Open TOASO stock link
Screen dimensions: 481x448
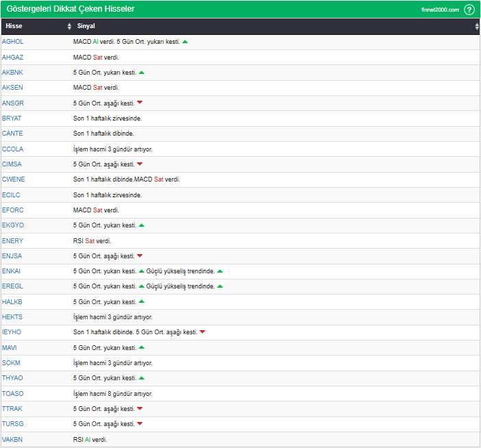[x=12, y=394]
